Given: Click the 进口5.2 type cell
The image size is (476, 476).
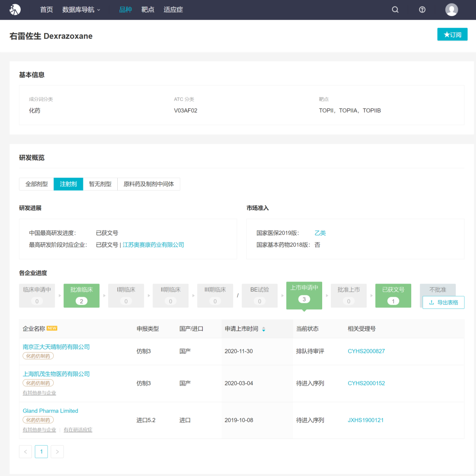Looking at the screenshot, I should coord(146,420).
